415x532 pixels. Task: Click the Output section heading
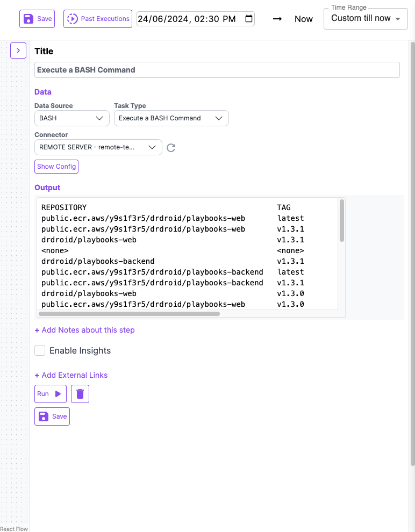click(x=47, y=188)
